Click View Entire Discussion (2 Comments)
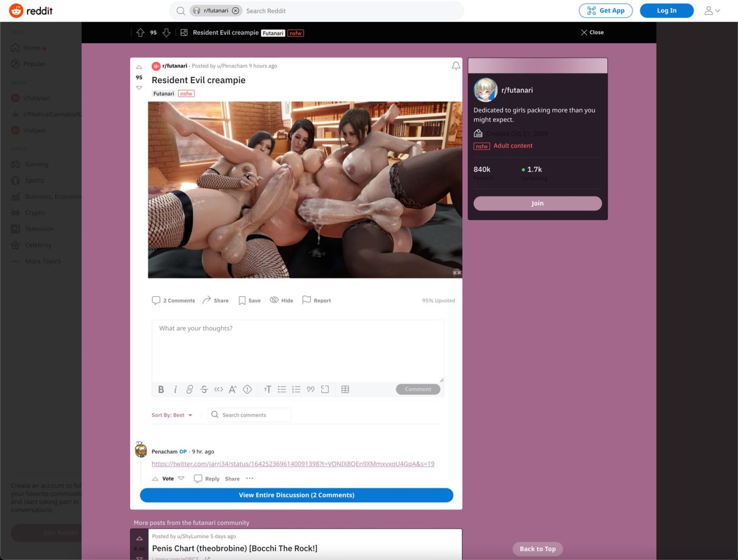This screenshot has width=738, height=560. coord(296,495)
